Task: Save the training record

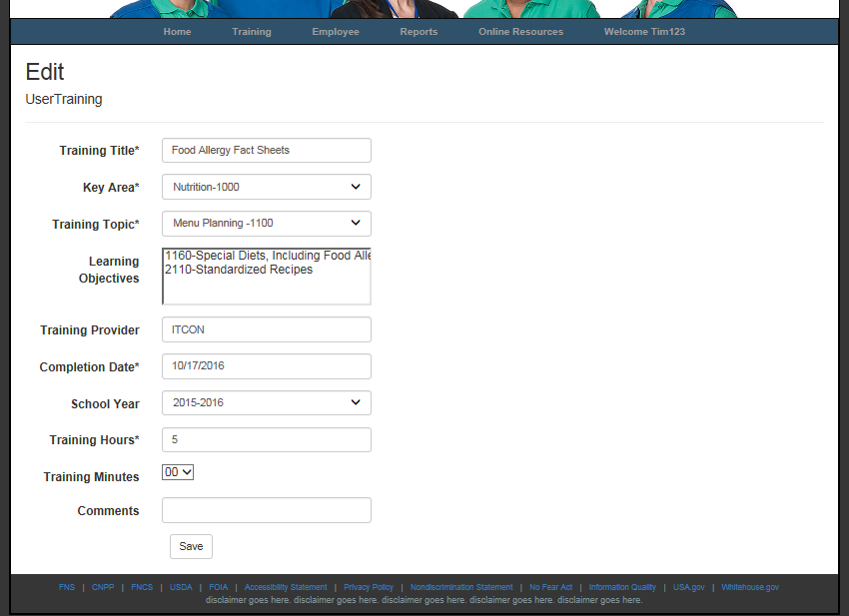Action: (x=191, y=547)
